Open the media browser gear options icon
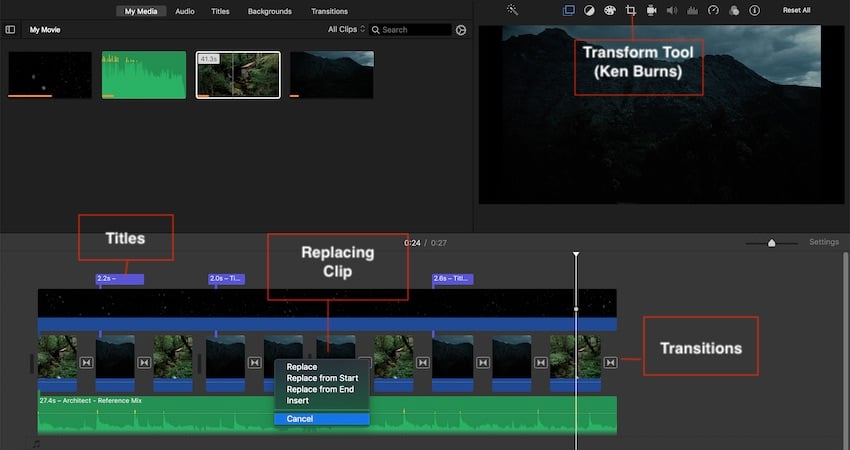 [x=461, y=30]
